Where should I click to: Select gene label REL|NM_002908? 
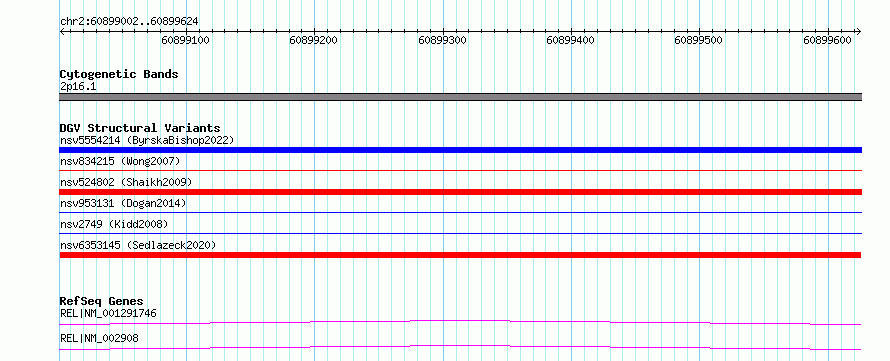99,338
